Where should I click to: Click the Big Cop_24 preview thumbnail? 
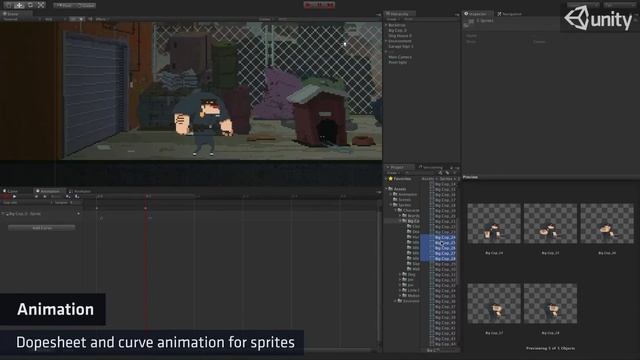pyautogui.click(x=494, y=224)
